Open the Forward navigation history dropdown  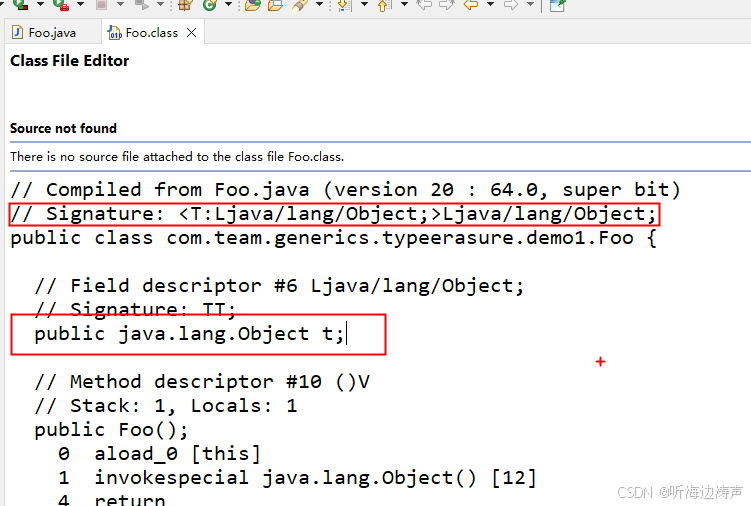(530, 5)
